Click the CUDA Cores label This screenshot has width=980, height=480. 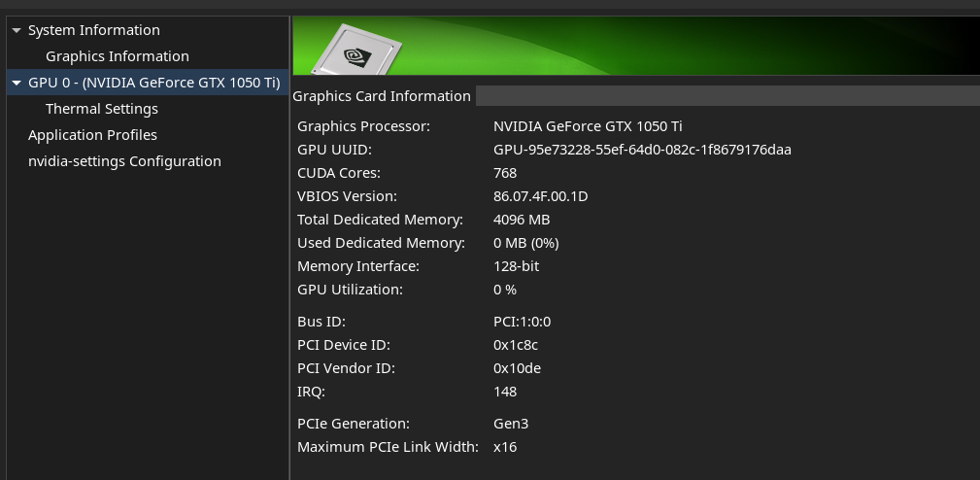click(339, 173)
